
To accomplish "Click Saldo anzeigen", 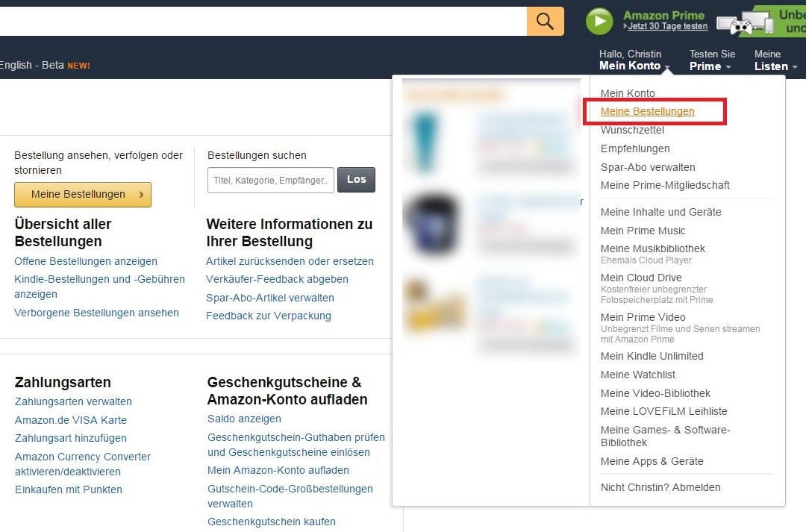I will [x=244, y=419].
